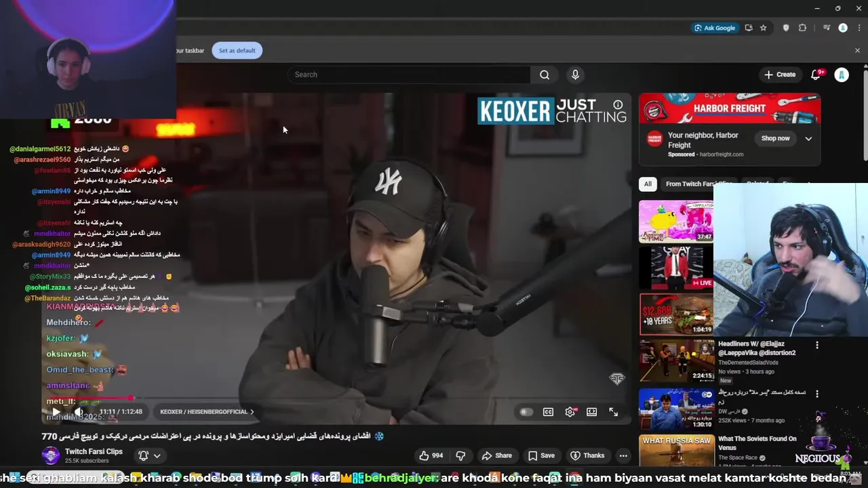Click the install app icon in address bar

click(x=749, y=28)
